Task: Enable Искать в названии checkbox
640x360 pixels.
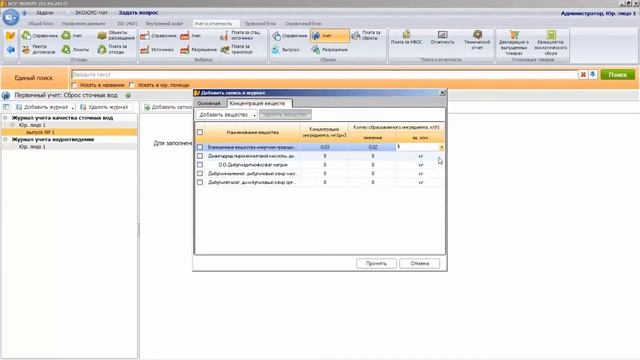Action: pos(74,85)
